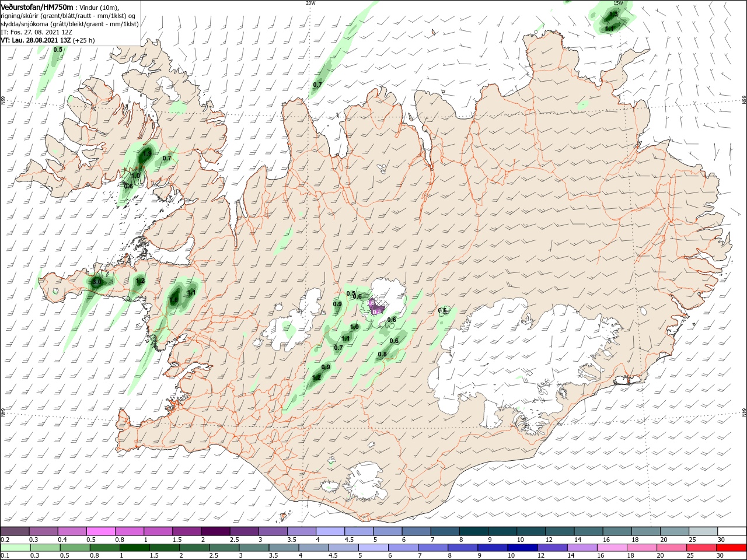Select the dark mauve 0.2 swatch in upper legend
This screenshot has width=747, height=560.
pos(15,531)
